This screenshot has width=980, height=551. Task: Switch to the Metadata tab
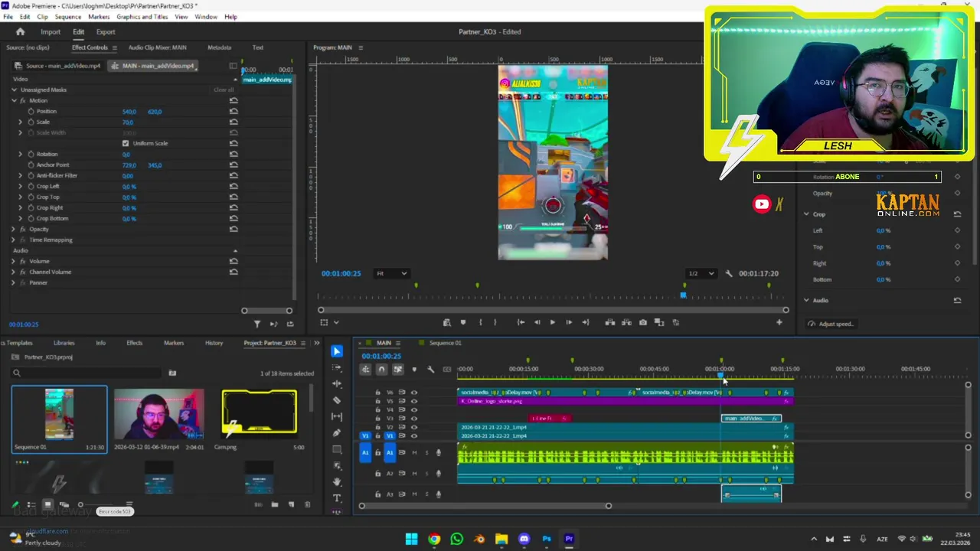(x=220, y=47)
